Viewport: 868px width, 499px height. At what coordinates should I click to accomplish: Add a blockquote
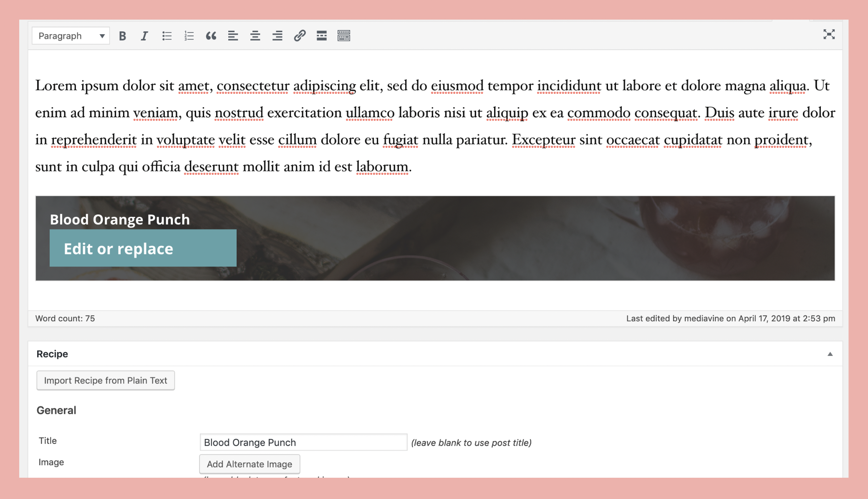(x=211, y=36)
